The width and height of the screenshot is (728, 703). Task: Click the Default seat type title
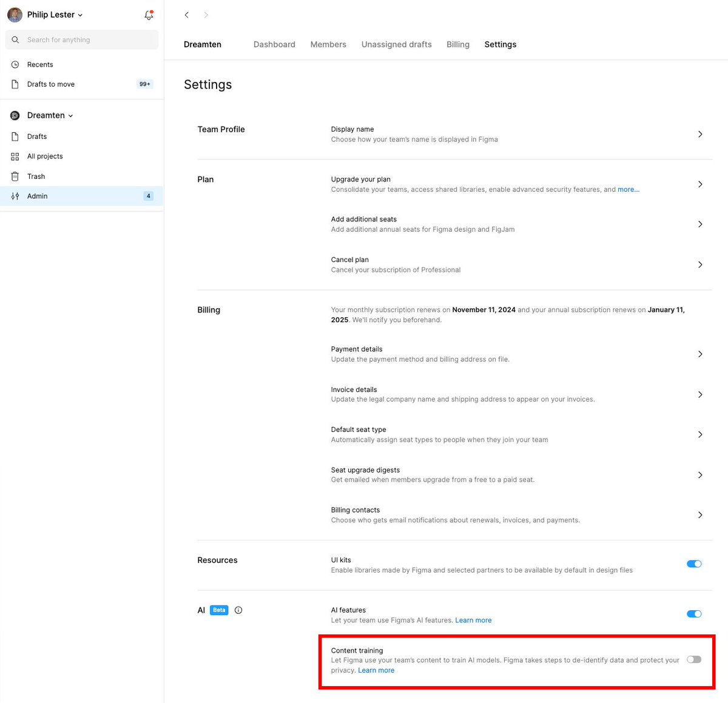[359, 429]
